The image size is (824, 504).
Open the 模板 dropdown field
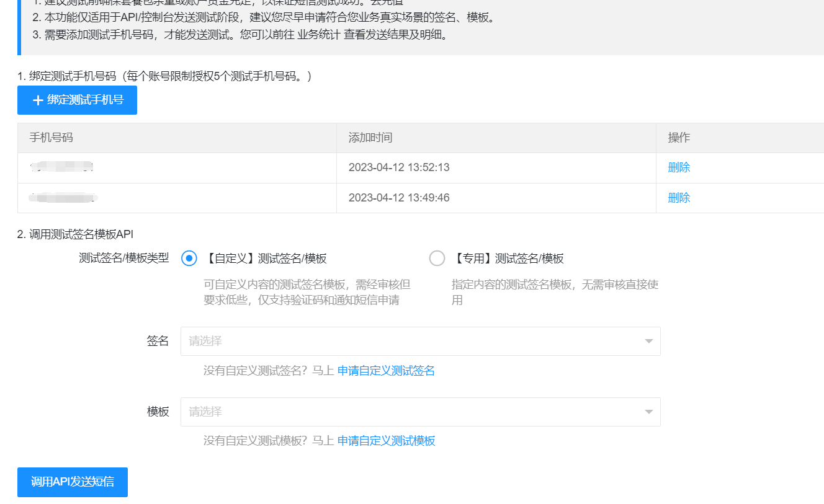[x=410, y=412]
